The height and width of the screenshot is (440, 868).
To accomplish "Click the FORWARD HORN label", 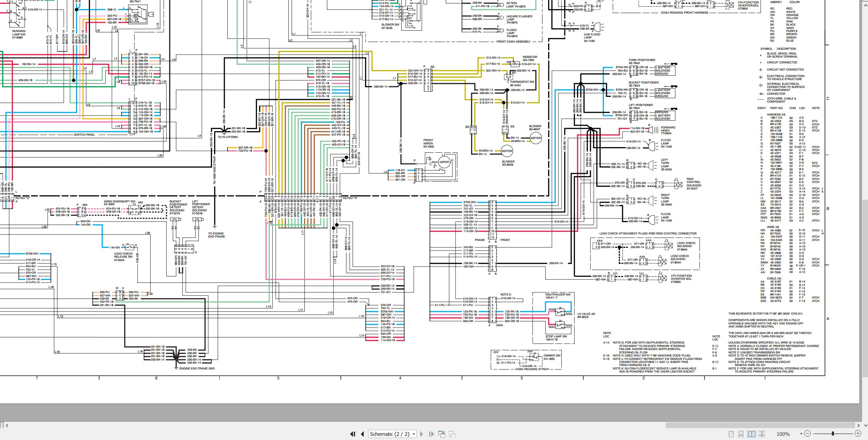I will tap(668, 129).
